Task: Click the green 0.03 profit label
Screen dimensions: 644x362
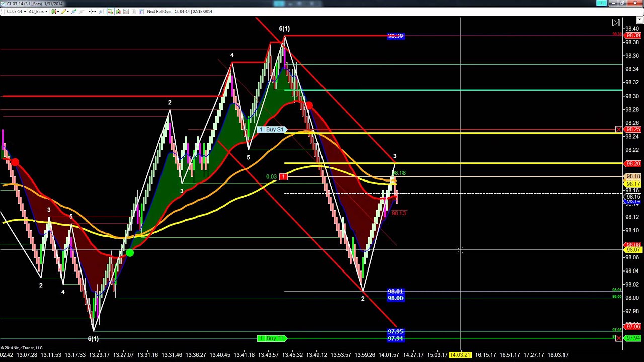Action: (x=271, y=177)
